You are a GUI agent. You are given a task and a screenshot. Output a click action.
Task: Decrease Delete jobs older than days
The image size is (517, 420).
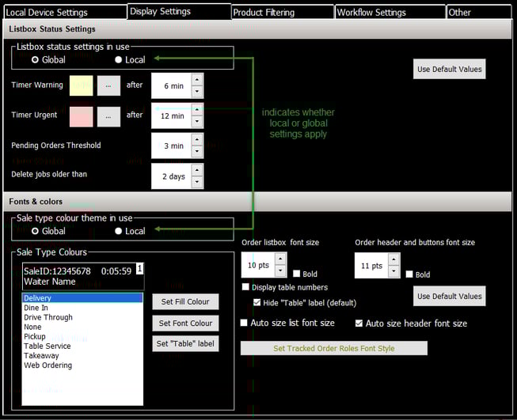tap(197, 181)
